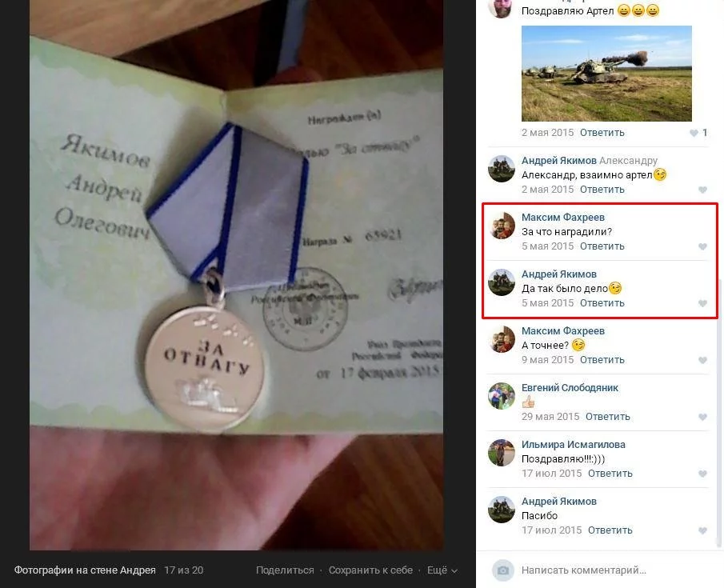724x588 pixels.
Task: Open the self-propelled artillery photo attachment
Action: [606, 74]
